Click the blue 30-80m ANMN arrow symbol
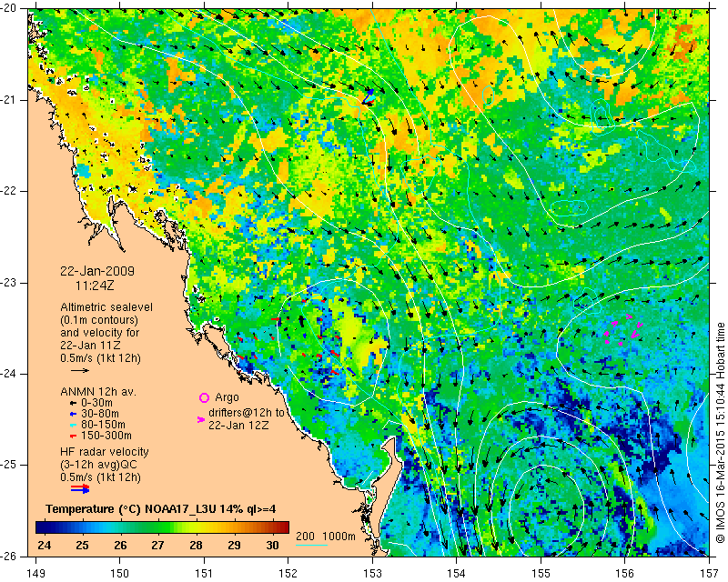Viewport: 728px width, 582px height. tap(73, 414)
